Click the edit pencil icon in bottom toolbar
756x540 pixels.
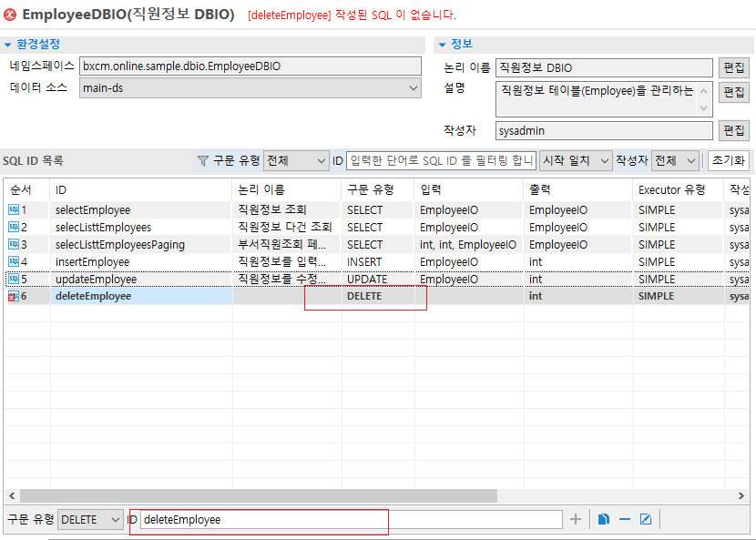(646, 519)
